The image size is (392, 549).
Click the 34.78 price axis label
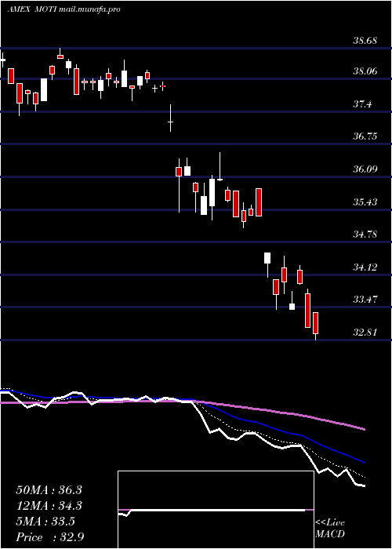[365, 235]
